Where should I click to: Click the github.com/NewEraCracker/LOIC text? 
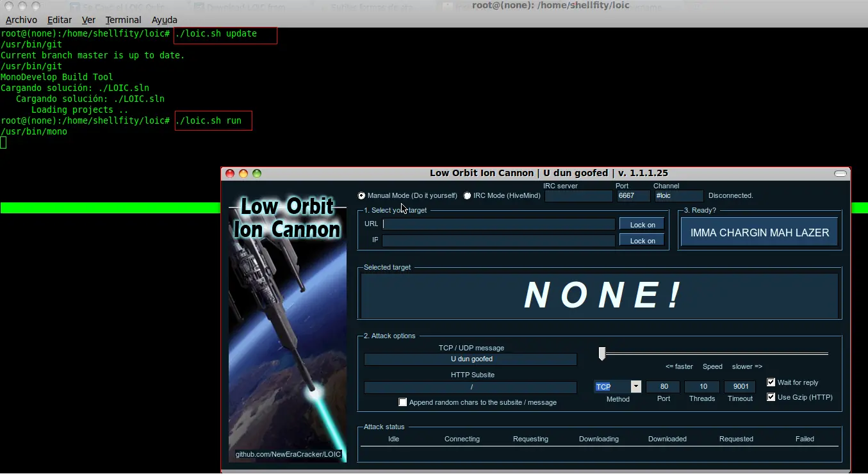click(x=288, y=454)
